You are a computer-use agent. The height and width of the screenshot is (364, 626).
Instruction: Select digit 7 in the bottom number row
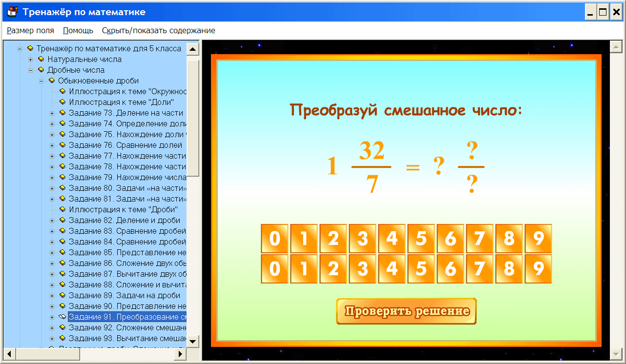480,269
